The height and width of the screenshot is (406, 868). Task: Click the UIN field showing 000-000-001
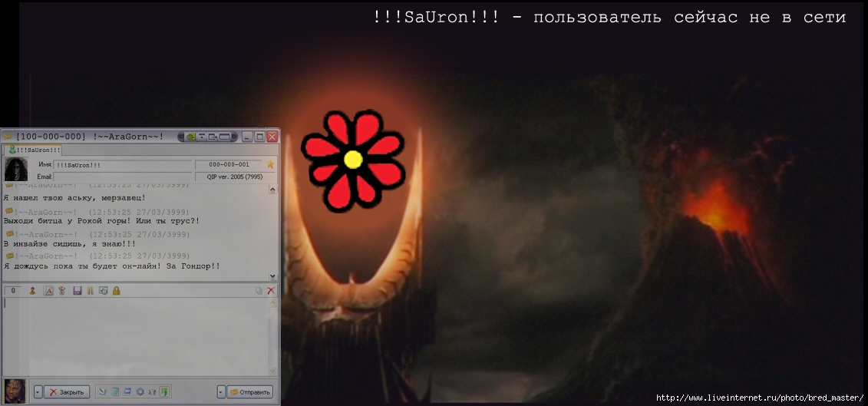coord(229,164)
